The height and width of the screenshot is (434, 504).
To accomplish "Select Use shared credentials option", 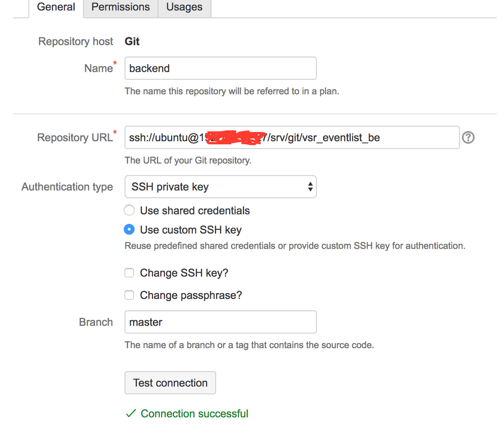I will [129, 210].
